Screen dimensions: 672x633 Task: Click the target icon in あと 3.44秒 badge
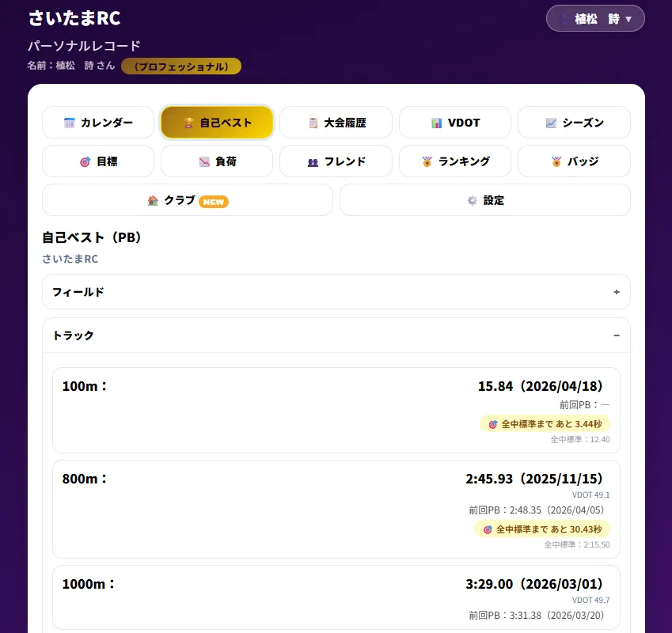pos(493,424)
